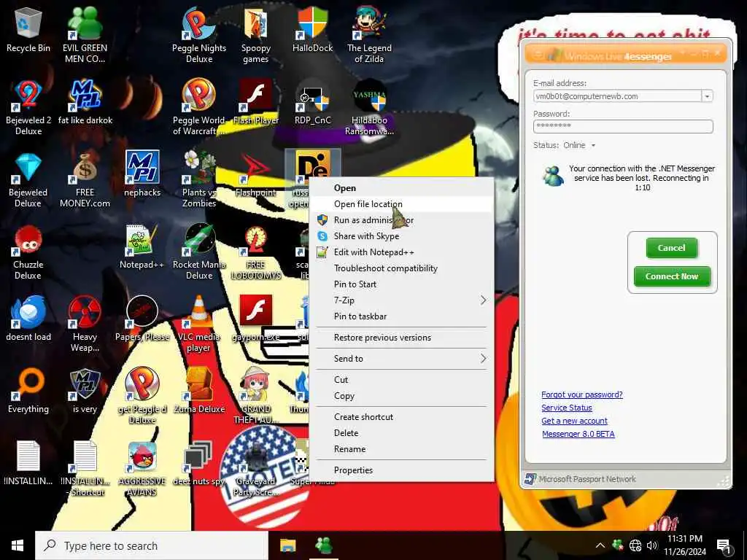Launch Plants vs Zombies shortcut
This screenshot has height=560, width=747.
point(199,179)
